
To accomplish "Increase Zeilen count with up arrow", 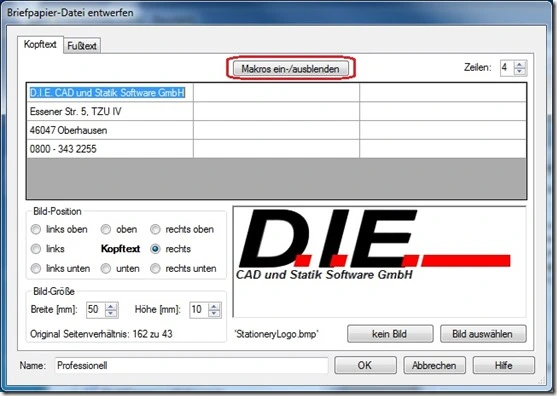I will [x=520, y=64].
